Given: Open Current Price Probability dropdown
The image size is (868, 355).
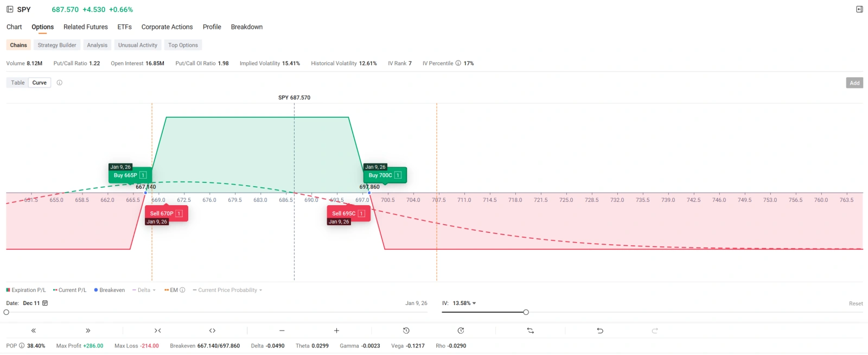Looking at the screenshot, I should (x=227, y=290).
